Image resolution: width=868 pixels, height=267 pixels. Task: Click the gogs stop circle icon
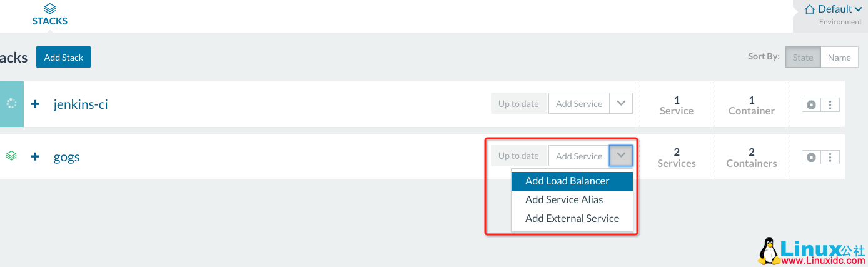811,157
